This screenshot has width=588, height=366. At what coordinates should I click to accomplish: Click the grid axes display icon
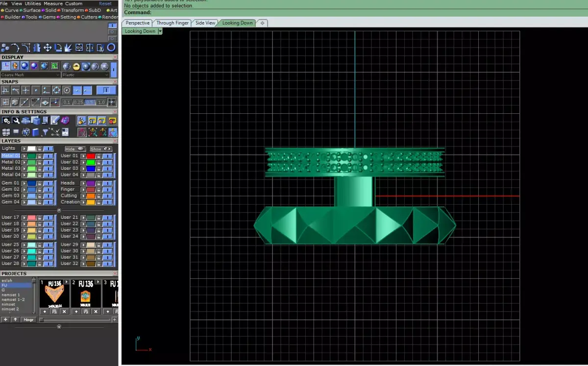[x=6, y=66]
